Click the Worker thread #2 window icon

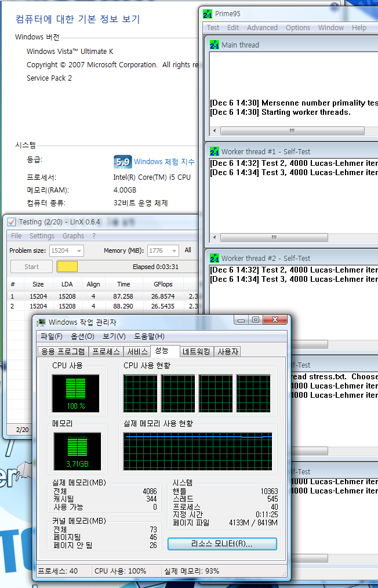pyautogui.click(x=215, y=258)
